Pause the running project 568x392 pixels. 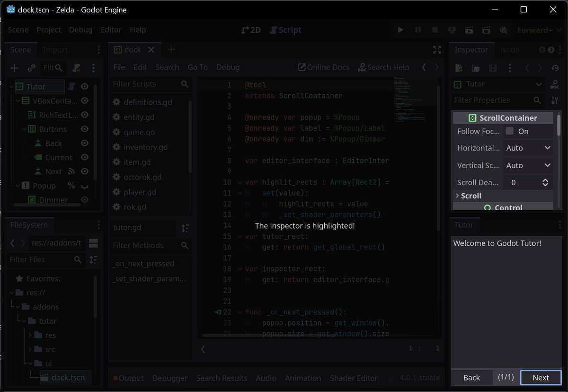click(418, 30)
